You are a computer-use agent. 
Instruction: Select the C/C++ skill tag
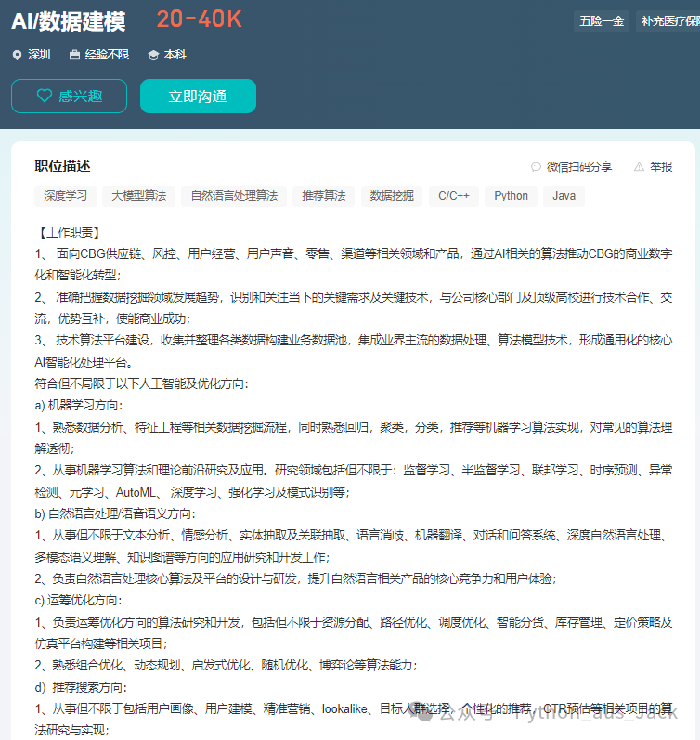(x=454, y=196)
